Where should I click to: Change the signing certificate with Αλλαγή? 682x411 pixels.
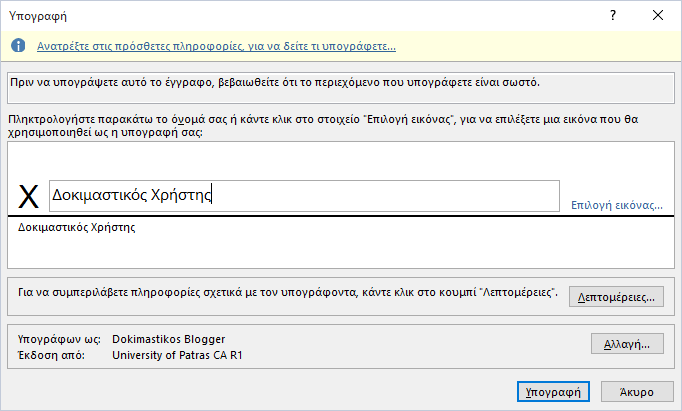pyautogui.click(x=627, y=344)
